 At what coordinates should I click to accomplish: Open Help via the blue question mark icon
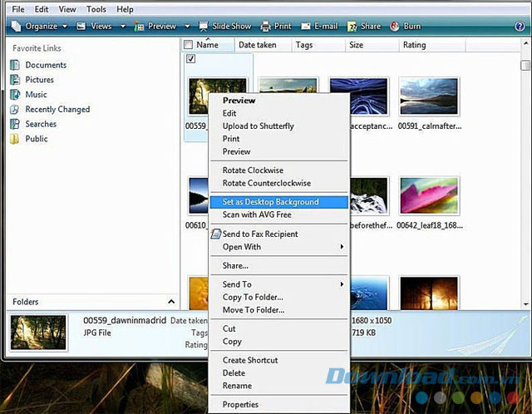(520, 26)
